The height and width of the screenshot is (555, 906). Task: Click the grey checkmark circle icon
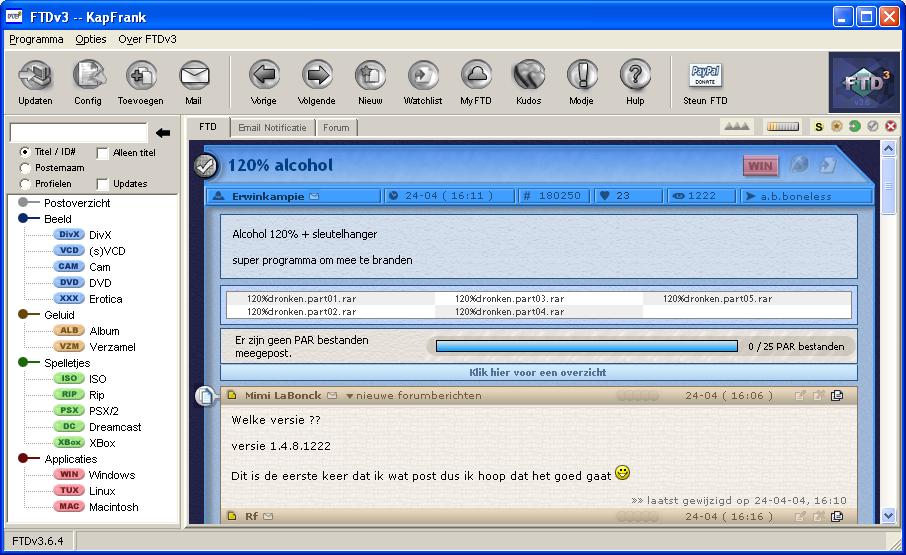click(872, 126)
